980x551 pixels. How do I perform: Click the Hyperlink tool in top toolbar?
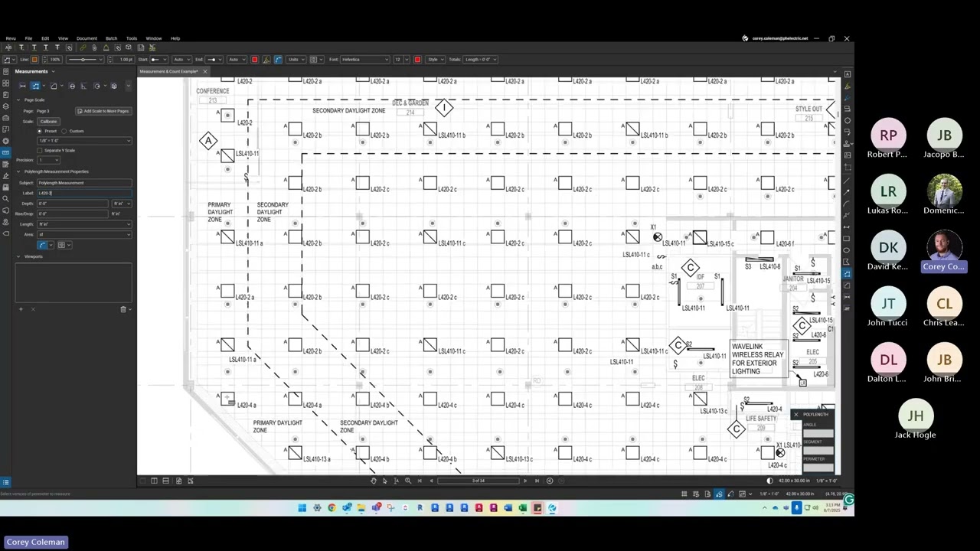[x=83, y=47]
